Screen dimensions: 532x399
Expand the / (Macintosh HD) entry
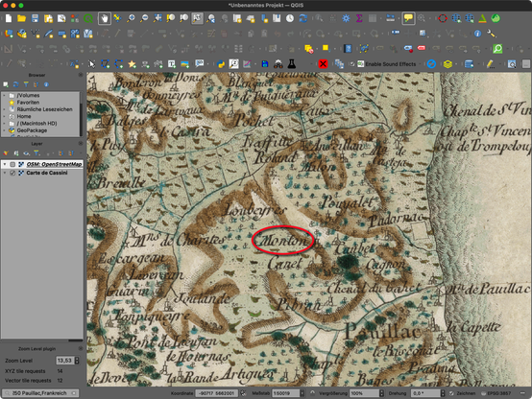point(4,124)
